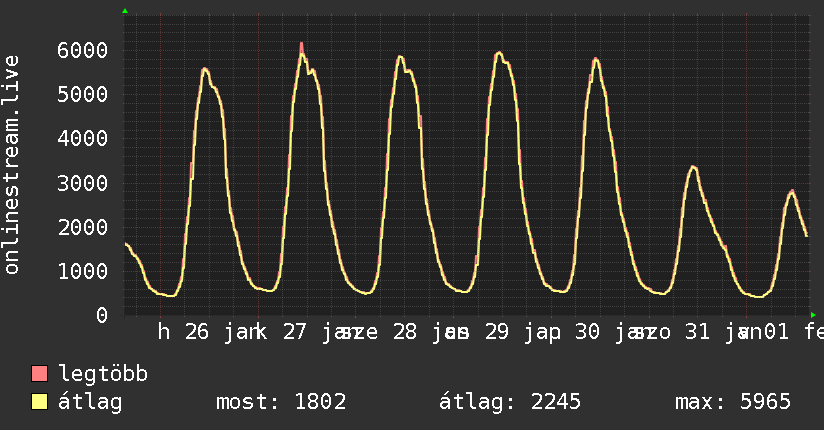The height and width of the screenshot is (430, 824).
Task: Click the 6000 y-axis label
Action: click(x=83, y=50)
